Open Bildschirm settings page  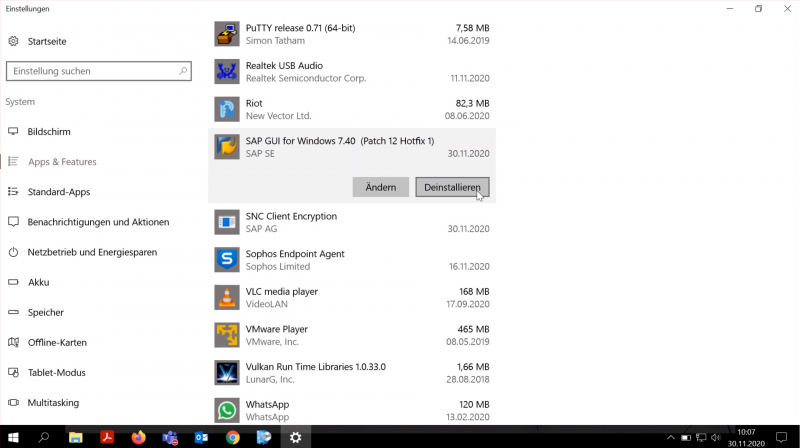[x=49, y=132]
